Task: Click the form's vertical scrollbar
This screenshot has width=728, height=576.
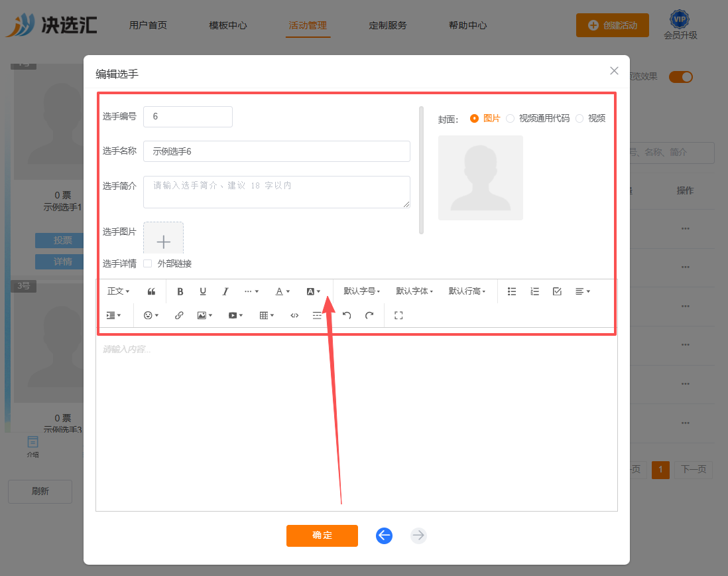Action: tap(421, 170)
